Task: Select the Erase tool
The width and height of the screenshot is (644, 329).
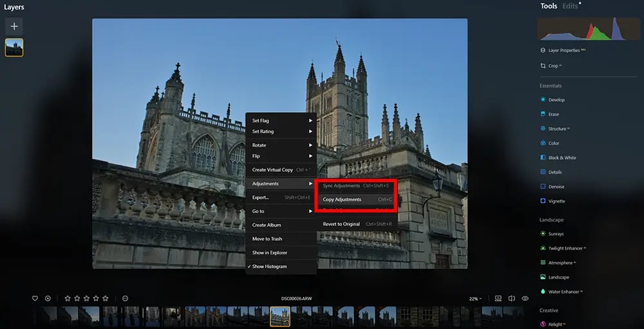Action: pyautogui.click(x=549, y=114)
